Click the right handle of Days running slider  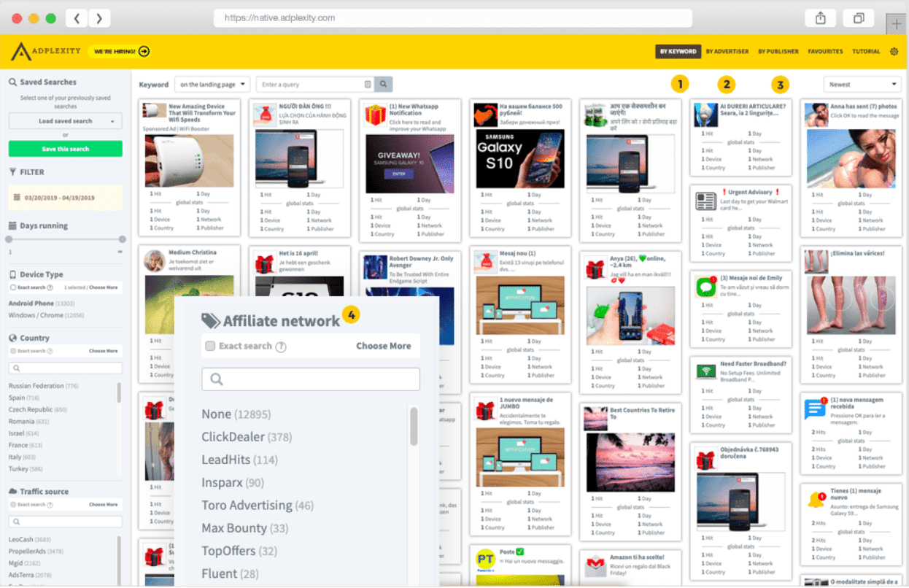(x=122, y=239)
